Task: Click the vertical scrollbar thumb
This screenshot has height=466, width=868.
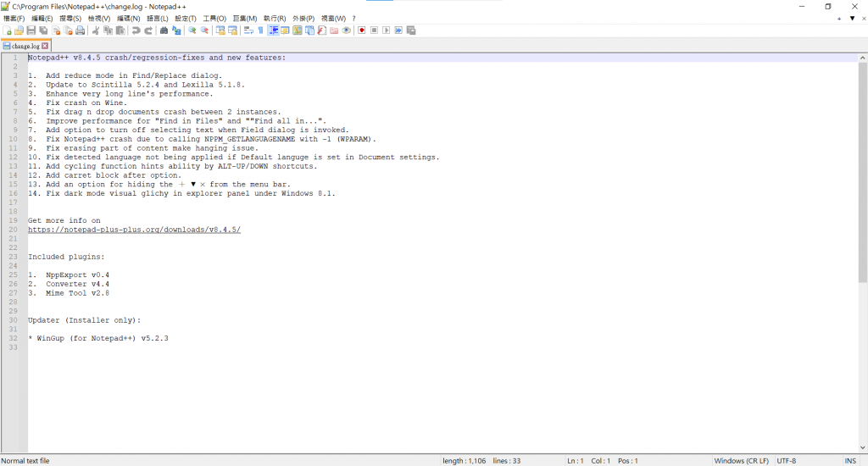Action: click(863, 171)
